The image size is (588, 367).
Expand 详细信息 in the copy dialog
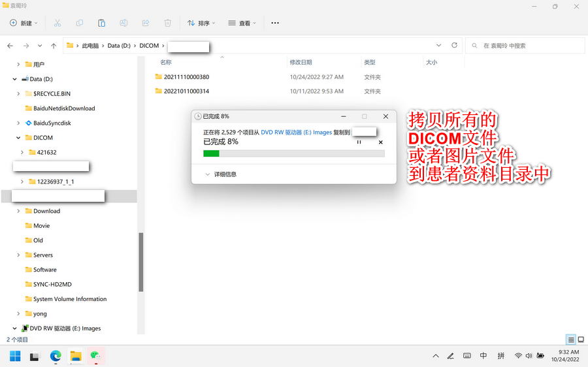click(x=221, y=174)
